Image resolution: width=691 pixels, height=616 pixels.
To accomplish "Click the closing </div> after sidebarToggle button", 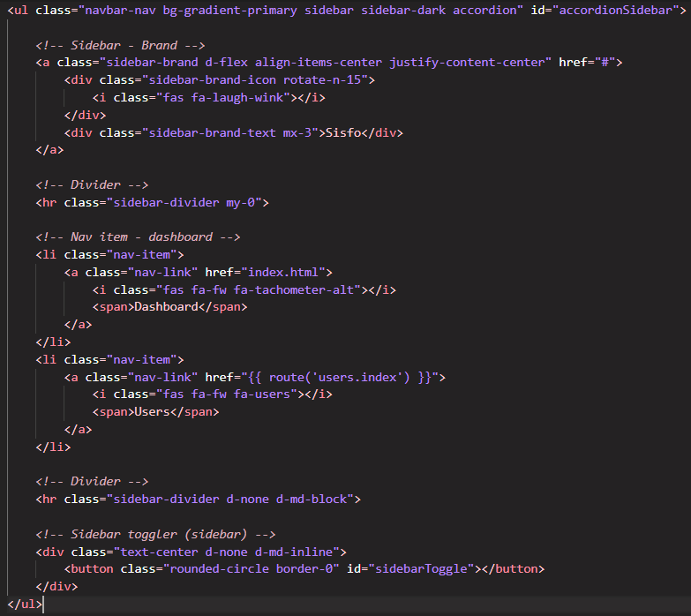I will (56, 587).
